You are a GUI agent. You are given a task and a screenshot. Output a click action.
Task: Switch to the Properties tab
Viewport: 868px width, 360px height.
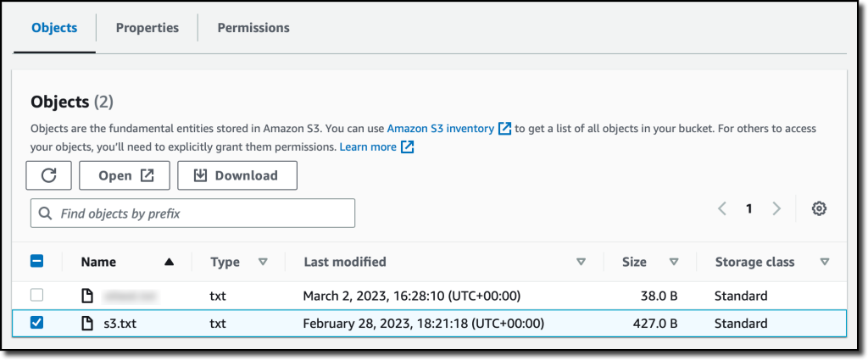[147, 28]
